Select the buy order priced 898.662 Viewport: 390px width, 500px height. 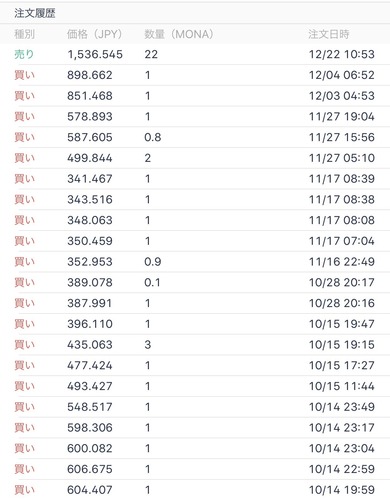pos(195,75)
